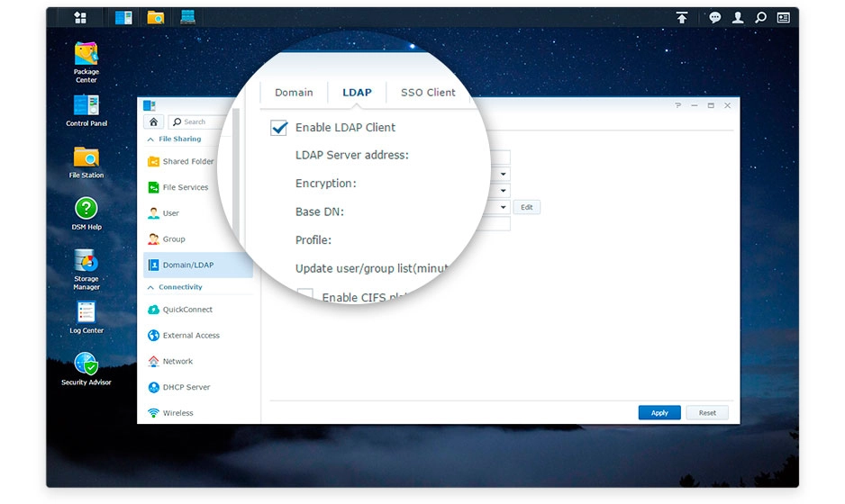Open Network settings in the sidebar
The height and width of the screenshot is (504, 845).
(198, 361)
